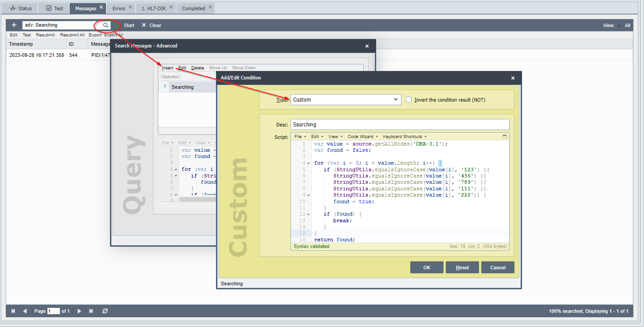Close the Add/Edit Condition dialog
The image size is (644, 327).
click(x=513, y=78)
